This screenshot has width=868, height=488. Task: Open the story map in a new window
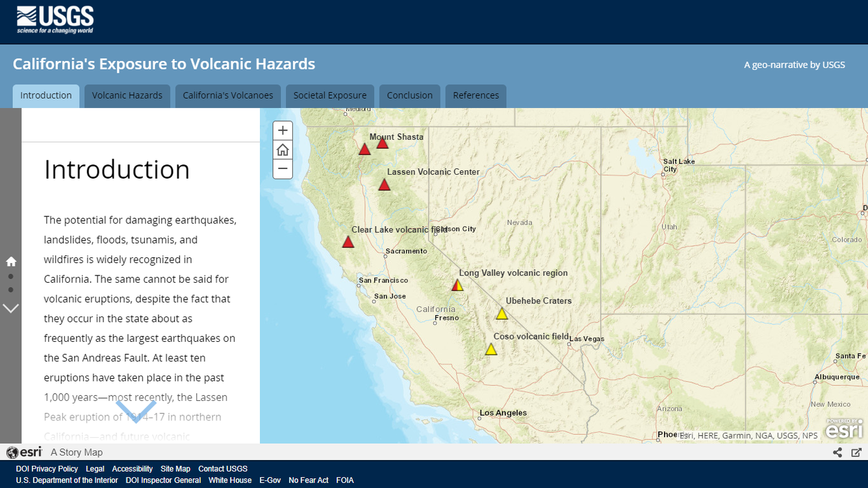point(856,452)
